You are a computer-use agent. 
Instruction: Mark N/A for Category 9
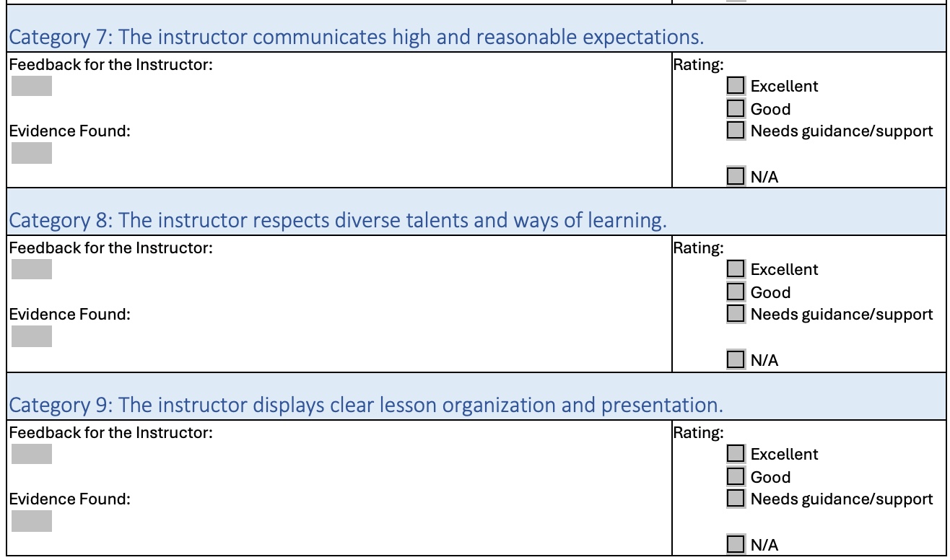pyautogui.click(x=736, y=544)
